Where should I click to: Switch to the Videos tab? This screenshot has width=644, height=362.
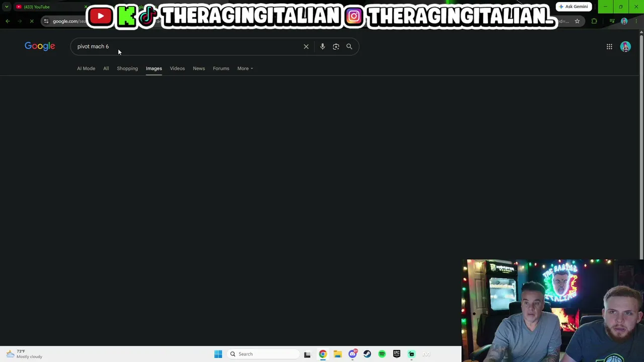177,68
